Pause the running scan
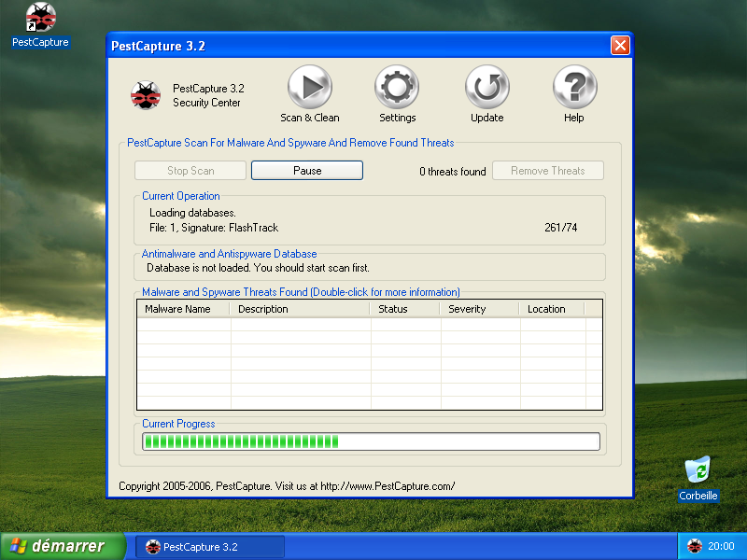 click(x=307, y=171)
